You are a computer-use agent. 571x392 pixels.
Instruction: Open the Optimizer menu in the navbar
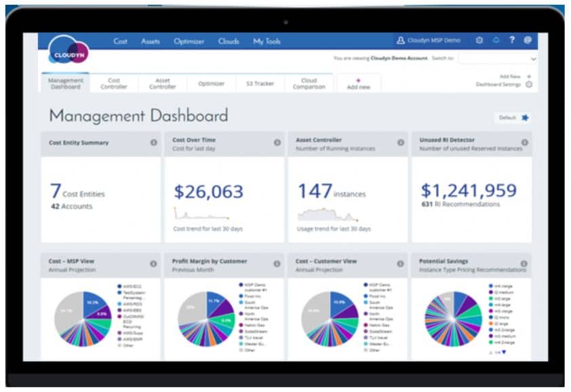coord(189,41)
